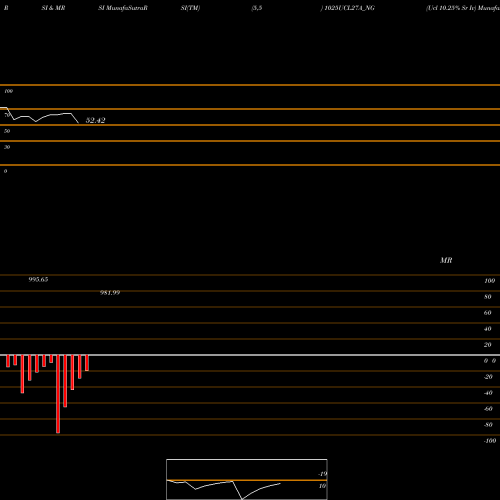Click the 80 label on the MR axis
Image resolution: width=500 pixels, height=500 pixels.
(488, 297)
